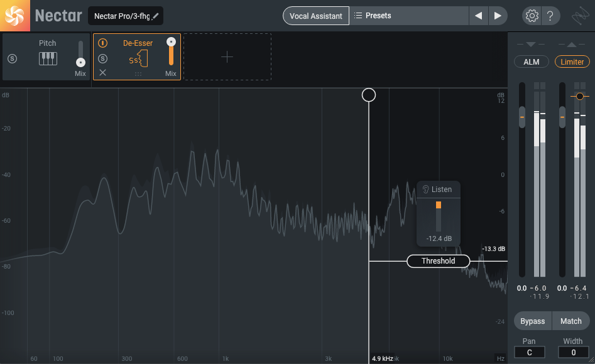Click the orange gain reduction meter
595x364 pixels.
[x=439, y=205]
